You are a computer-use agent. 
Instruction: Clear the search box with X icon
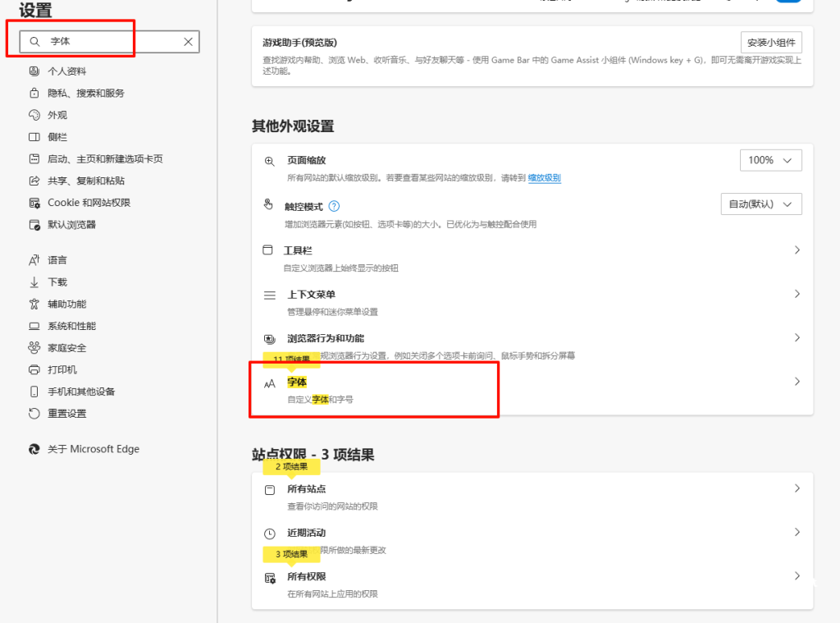(x=188, y=41)
